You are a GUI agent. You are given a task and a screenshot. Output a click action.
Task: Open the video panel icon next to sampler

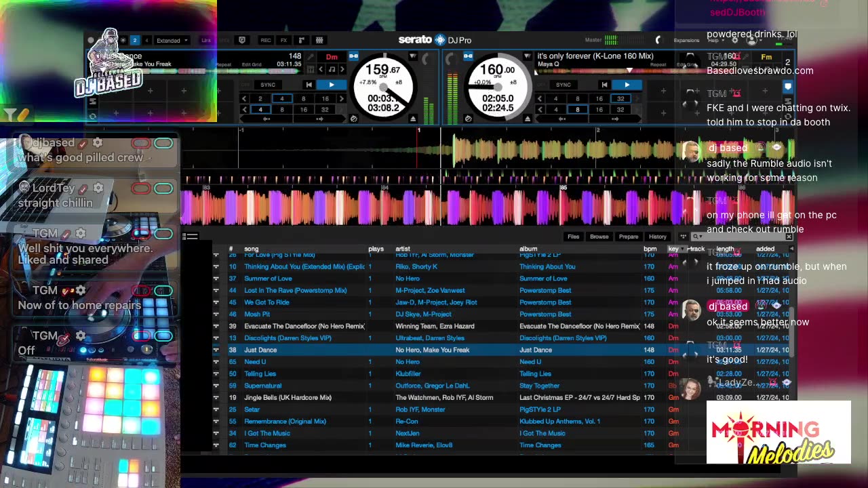pos(319,41)
